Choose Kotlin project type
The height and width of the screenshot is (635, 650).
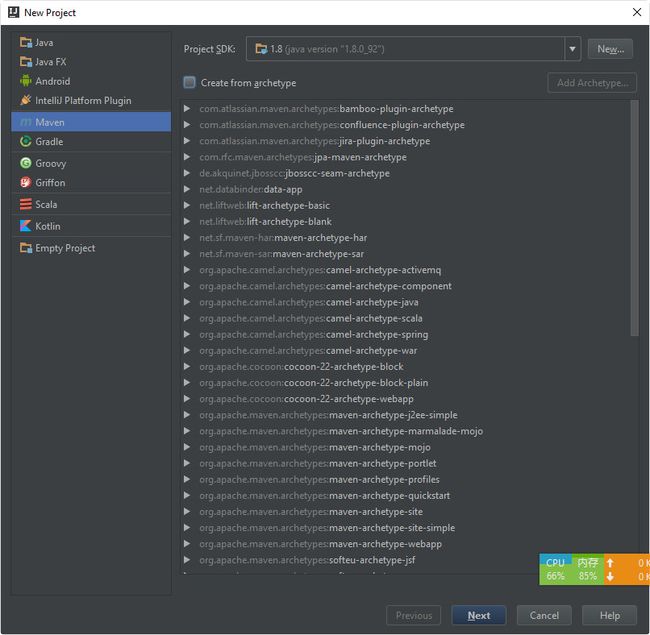coord(91,226)
